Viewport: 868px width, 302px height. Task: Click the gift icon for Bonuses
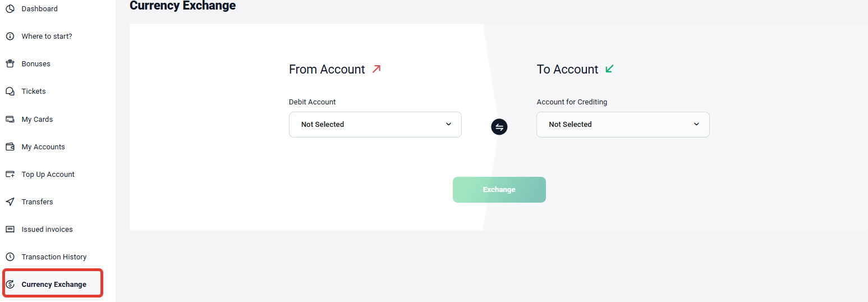click(10, 64)
